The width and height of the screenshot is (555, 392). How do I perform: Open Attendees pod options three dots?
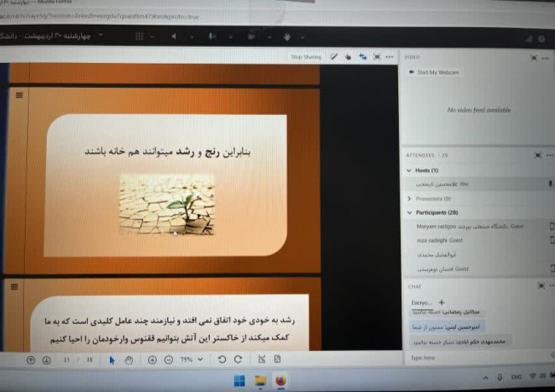click(549, 155)
